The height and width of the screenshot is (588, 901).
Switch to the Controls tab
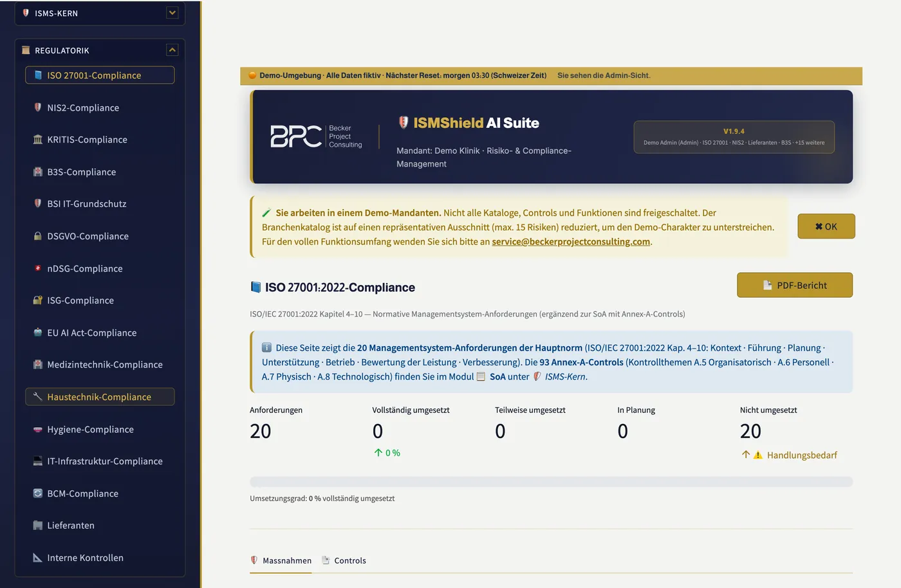click(x=344, y=560)
